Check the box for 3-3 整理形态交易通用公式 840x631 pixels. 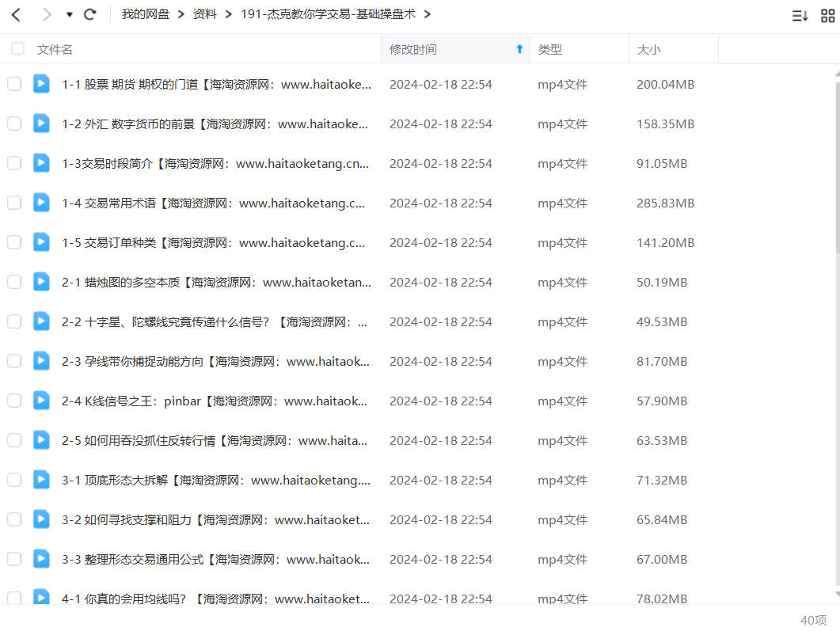pyautogui.click(x=14, y=560)
